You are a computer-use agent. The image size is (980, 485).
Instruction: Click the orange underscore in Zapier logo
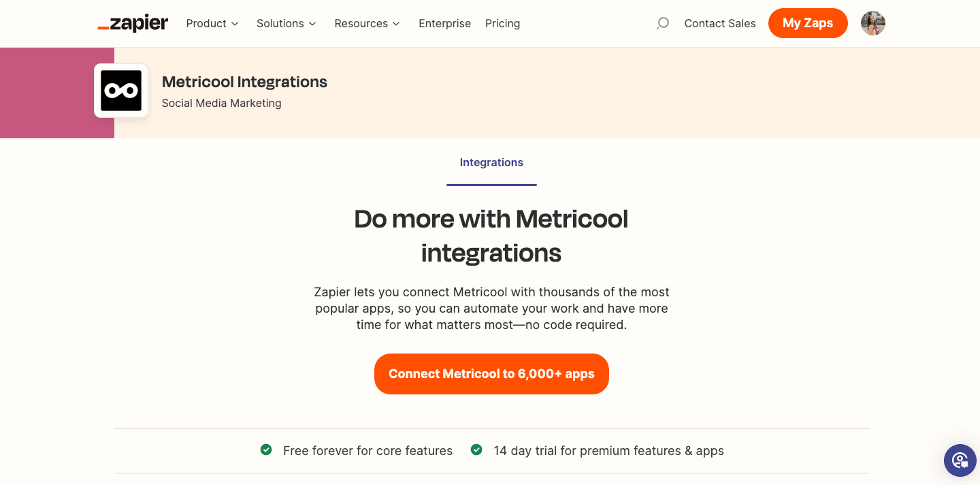pos(102,27)
